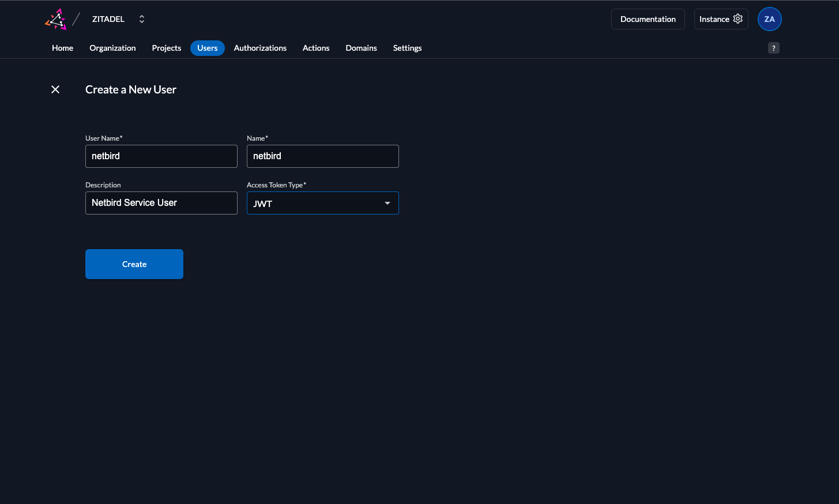Open the organization switcher arrows
This screenshot has height=504, width=839.
142,19
